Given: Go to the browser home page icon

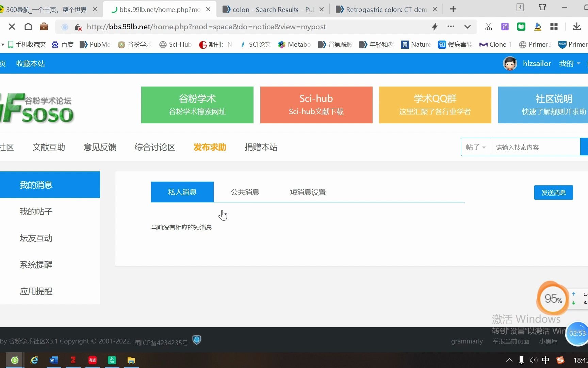Looking at the screenshot, I should 28,27.
